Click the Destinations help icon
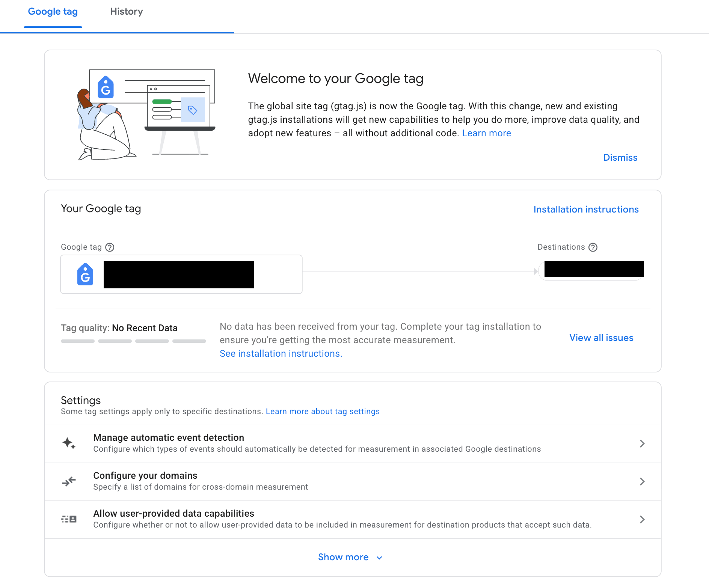The height and width of the screenshot is (588, 709). pyautogui.click(x=593, y=247)
